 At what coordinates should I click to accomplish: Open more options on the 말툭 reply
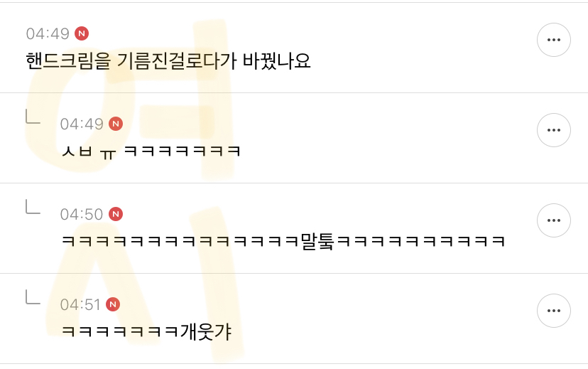pyautogui.click(x=553, y=220)
